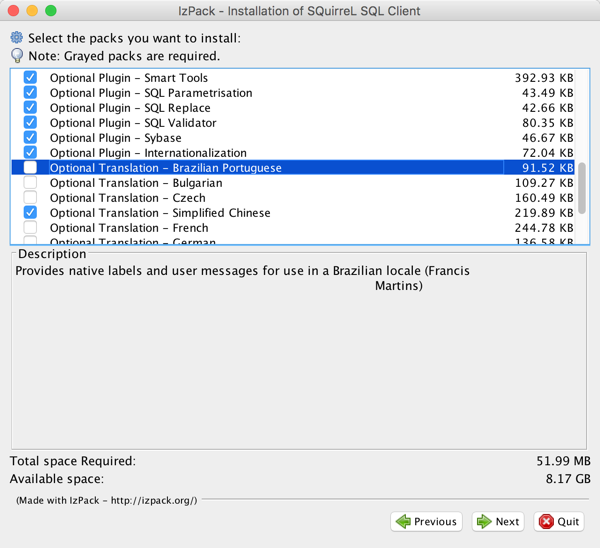The height and width of the screenshot is (548, 600).
Task: Click the yellow minimize window button
Action: click(32, 11)
